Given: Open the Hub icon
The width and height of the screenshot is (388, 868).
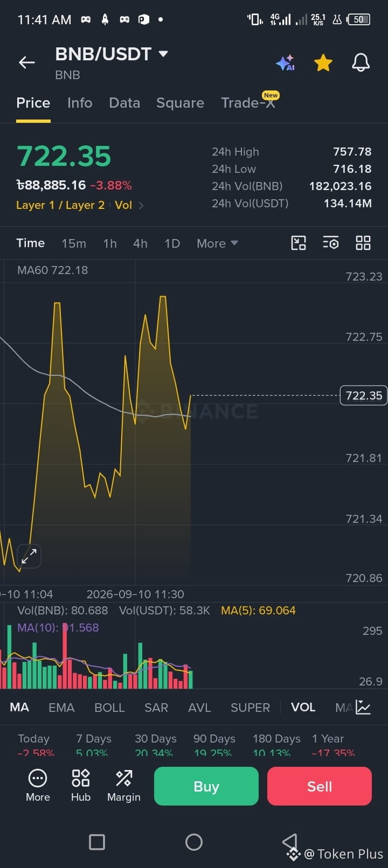Looking at the screenshot, I should (x=81, y=786).
